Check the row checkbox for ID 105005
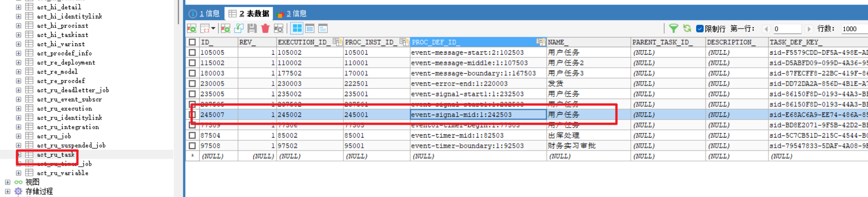 click(192, 52)
